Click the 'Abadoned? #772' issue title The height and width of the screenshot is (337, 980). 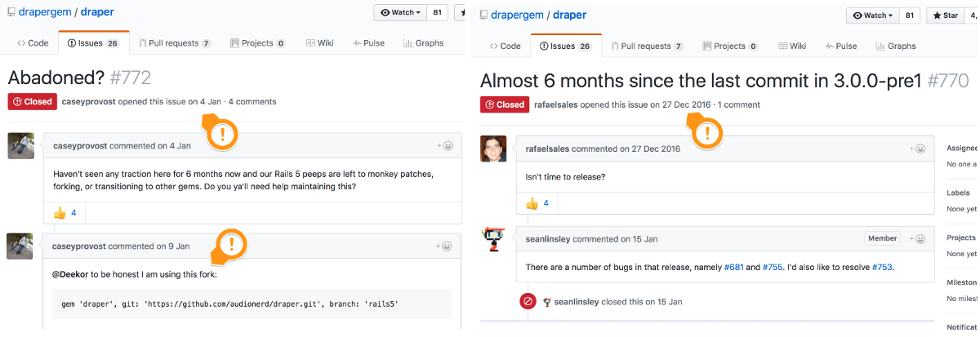(79, 77)
